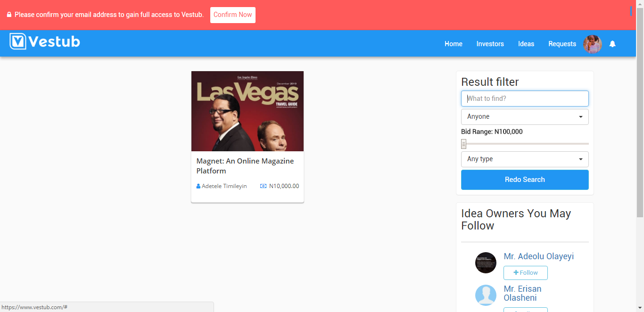Click the Result filter heading

point(490,82)
